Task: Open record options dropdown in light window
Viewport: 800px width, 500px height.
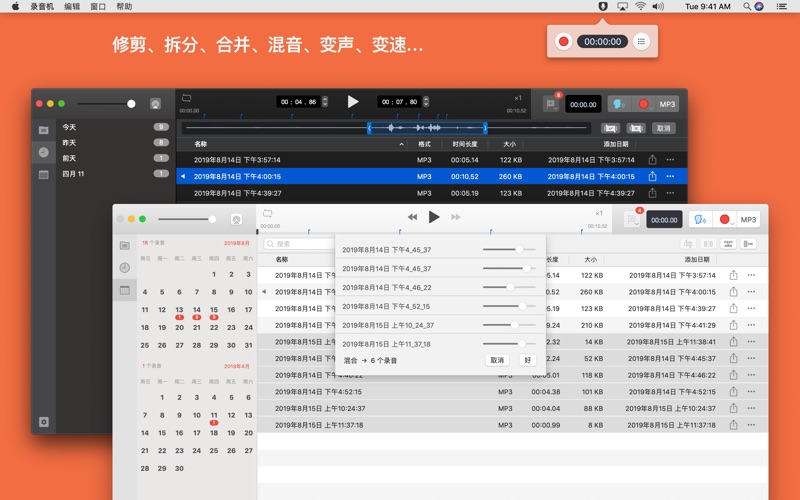Action: point(725,220)
